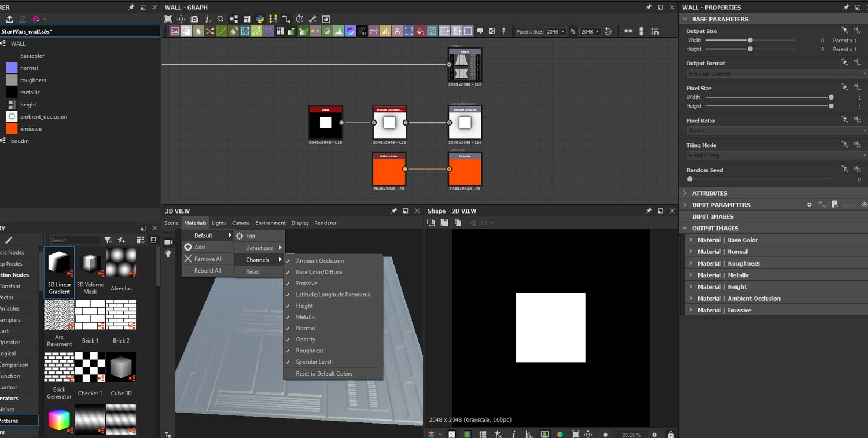Open first Parent Size 2048 dropdown
868x438 pixels.
click(x=556, y=31)
